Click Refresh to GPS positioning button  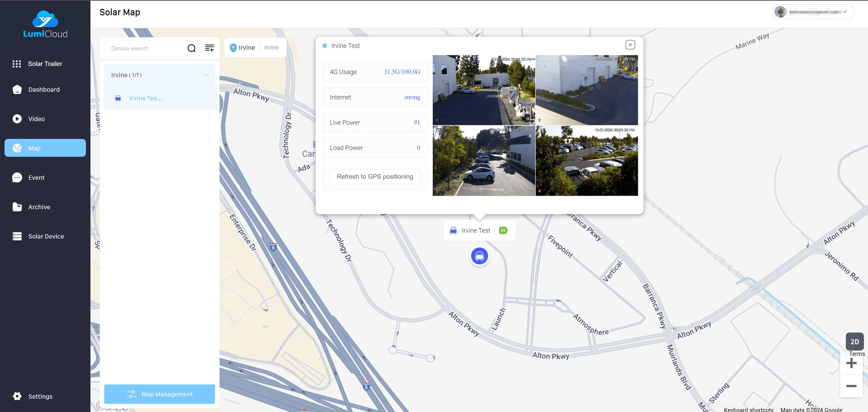[x=375, y=176]
